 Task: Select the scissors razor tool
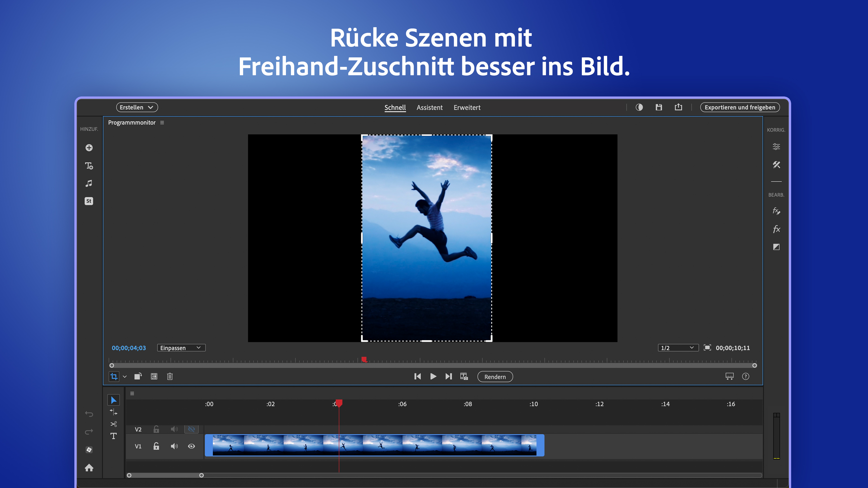pyautogui.click(x=113, y=424)
